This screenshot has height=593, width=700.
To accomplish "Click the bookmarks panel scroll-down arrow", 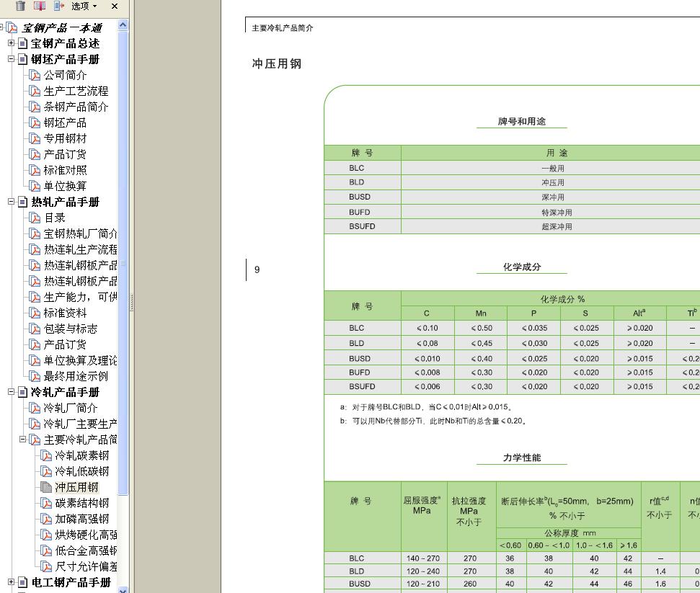I will (123, 589).
